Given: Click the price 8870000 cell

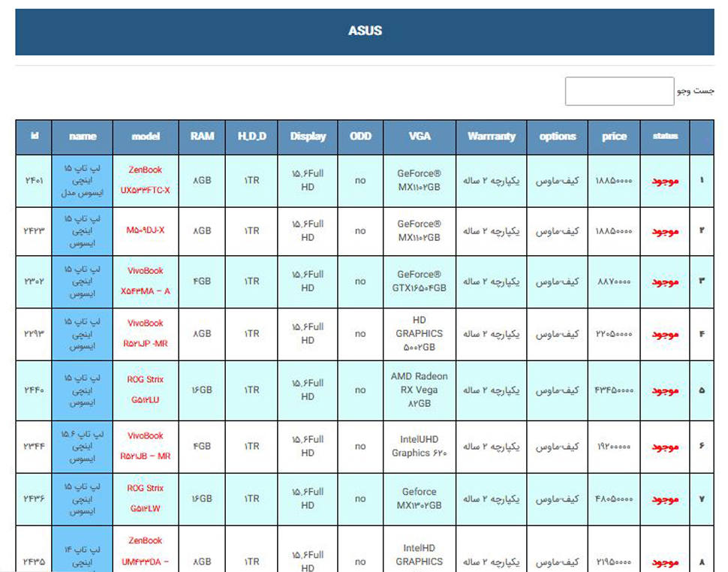Looking at the screenshot, I should (x=614, y=281).
